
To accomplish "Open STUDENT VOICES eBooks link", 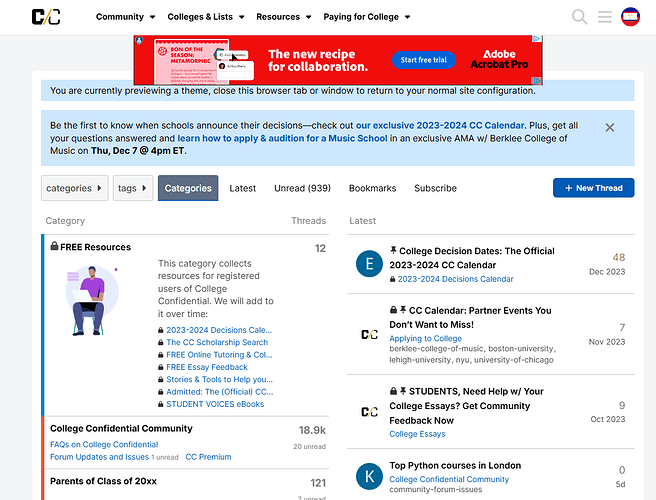I will 215,404.
